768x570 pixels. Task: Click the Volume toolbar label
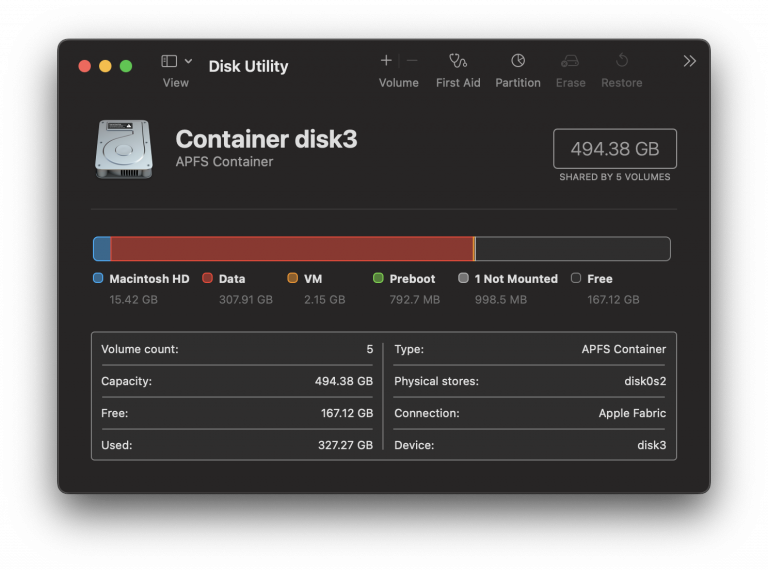pyautogui.click(x=398, y=83)
